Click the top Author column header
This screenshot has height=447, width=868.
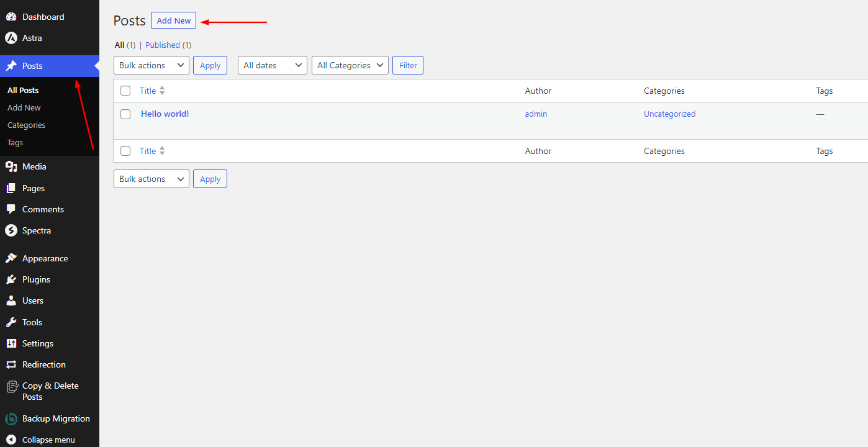(x=538, y=91)
